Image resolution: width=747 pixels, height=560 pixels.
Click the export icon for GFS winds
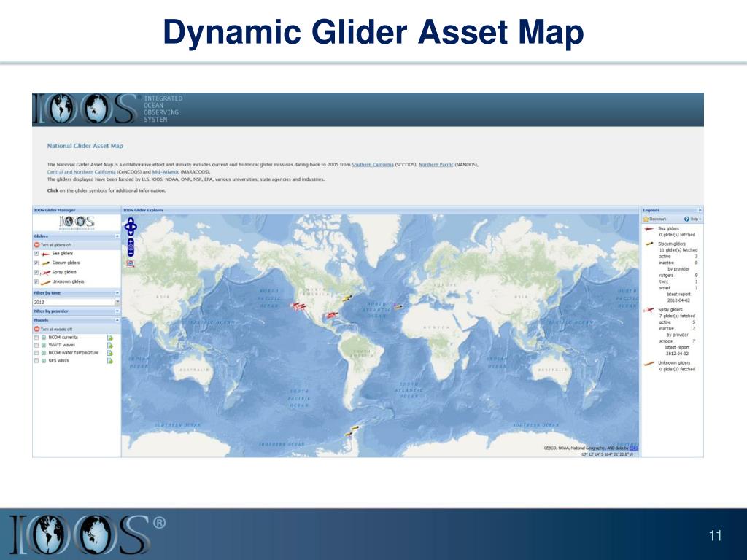(x=110, y=361)
